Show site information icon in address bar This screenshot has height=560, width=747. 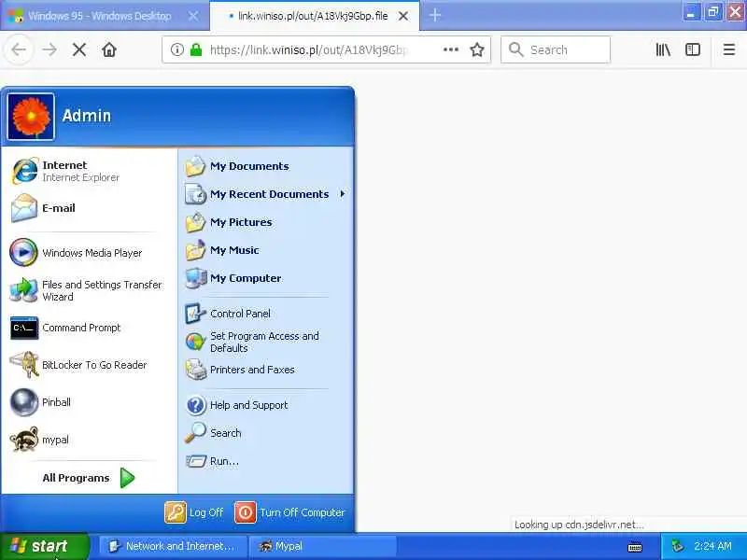pyautogui.click(x=177, y=49)
